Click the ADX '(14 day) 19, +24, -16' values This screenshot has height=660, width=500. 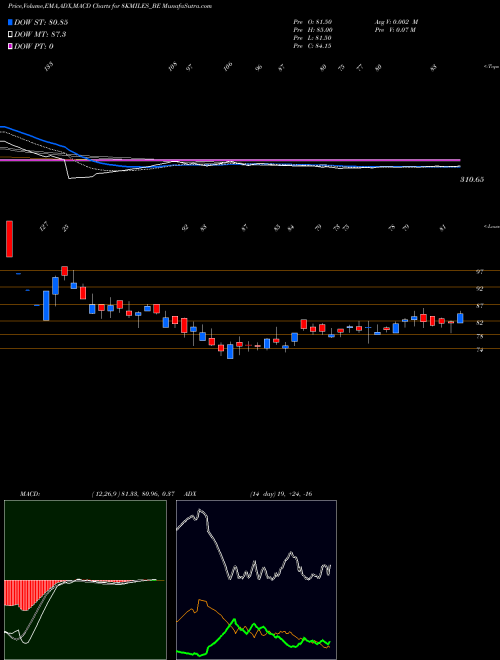tap(281, 494)
